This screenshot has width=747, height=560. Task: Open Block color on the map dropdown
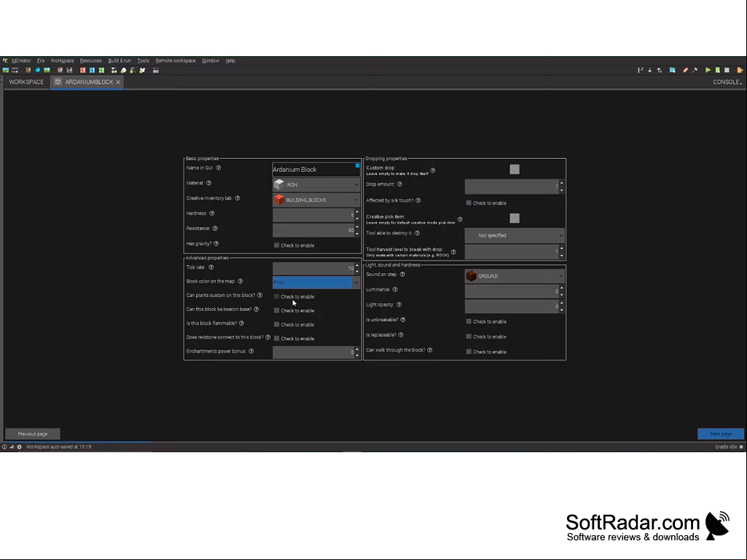pyautogui.click(x=316, y=283)
